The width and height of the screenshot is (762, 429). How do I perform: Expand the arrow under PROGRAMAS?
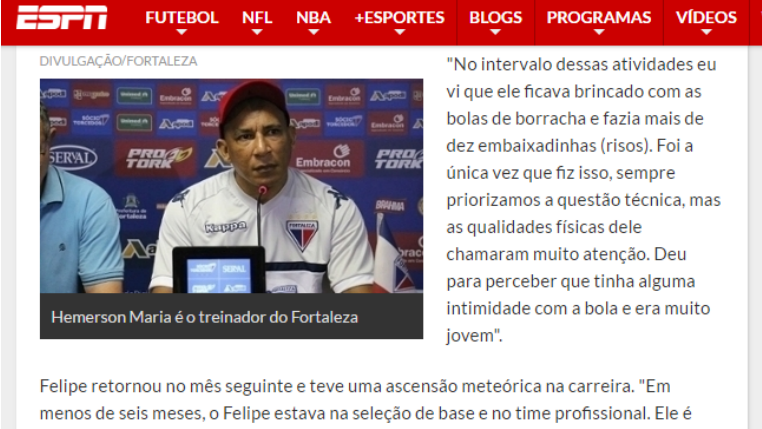click(599, 32)
